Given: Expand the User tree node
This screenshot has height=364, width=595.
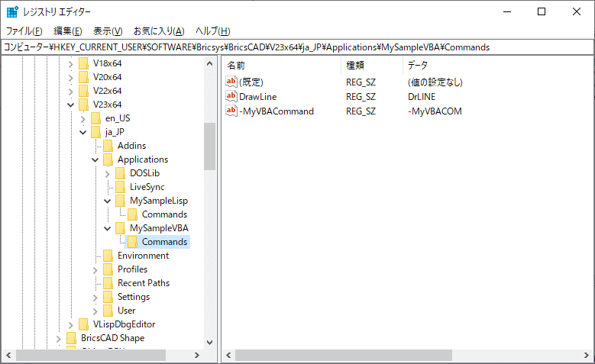Looking at the screenshot, I should pos(95,311).
